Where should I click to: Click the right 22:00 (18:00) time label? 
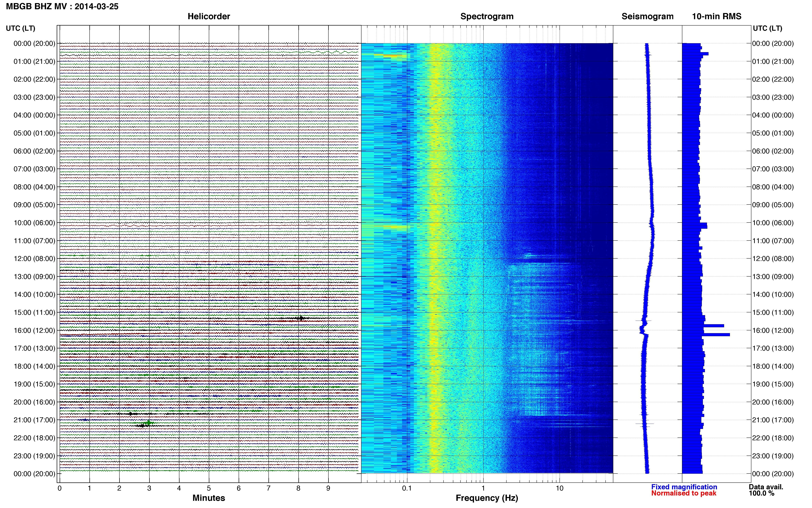click(x=773, y=438)
